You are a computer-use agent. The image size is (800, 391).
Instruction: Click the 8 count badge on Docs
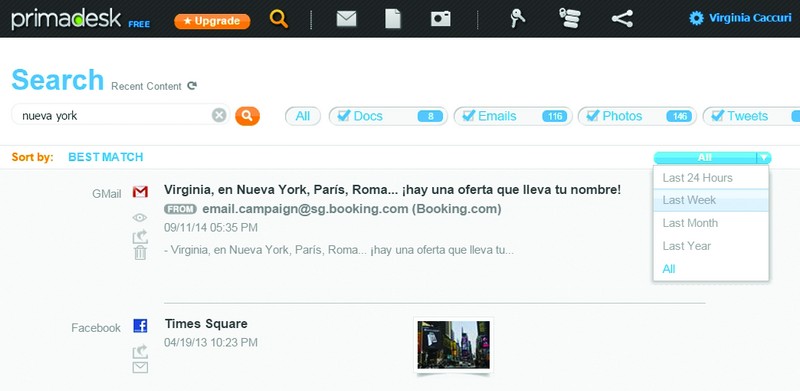430,116
